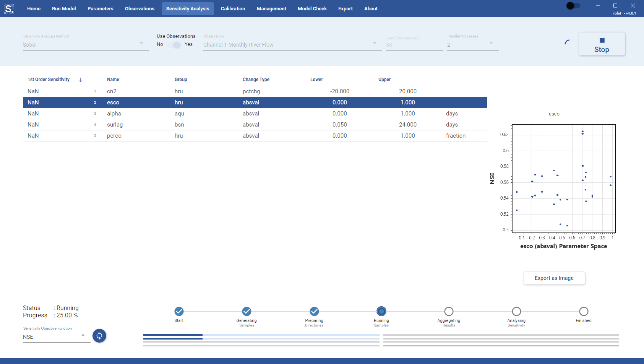Viewport: 644px width, 364px height.
Task: Click the Export as Image button
Action: (554, 278)
